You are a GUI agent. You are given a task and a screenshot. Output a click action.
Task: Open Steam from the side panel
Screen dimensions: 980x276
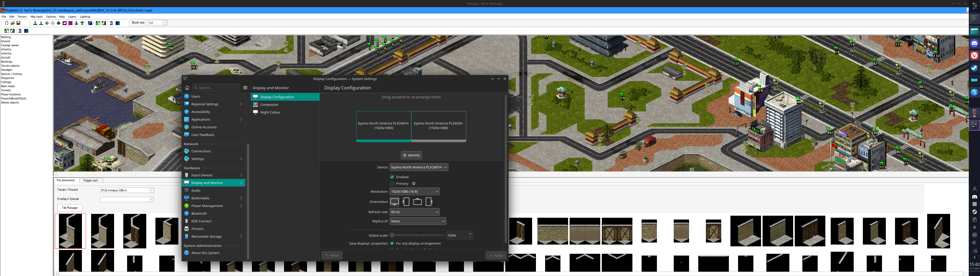click(974, 68)
